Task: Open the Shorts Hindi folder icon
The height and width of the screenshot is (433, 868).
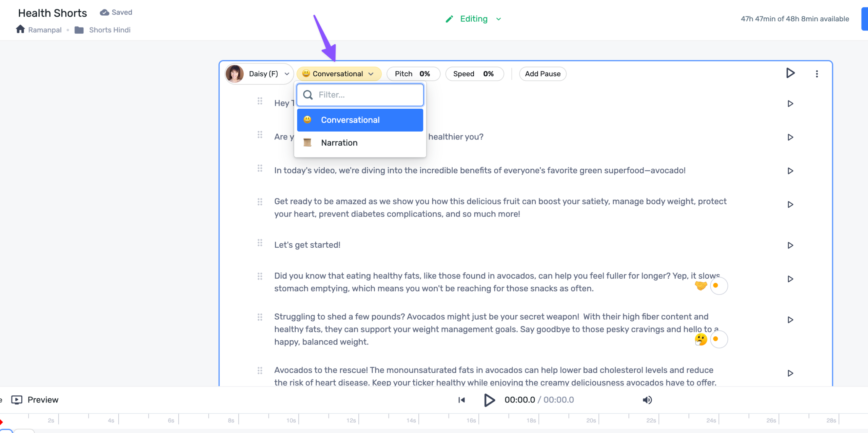Action: [79, 30]
